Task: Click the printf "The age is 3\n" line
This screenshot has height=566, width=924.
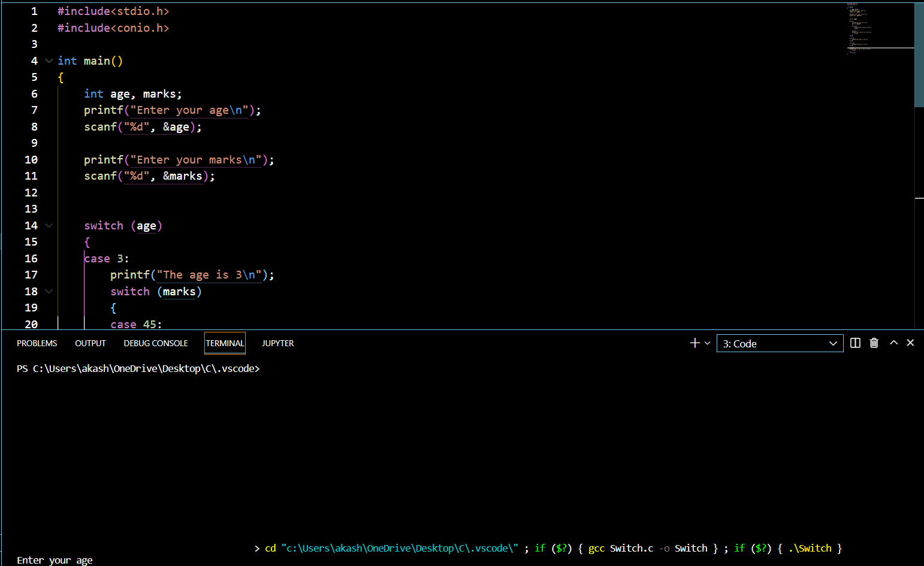Action: click(x=192, y=275)
